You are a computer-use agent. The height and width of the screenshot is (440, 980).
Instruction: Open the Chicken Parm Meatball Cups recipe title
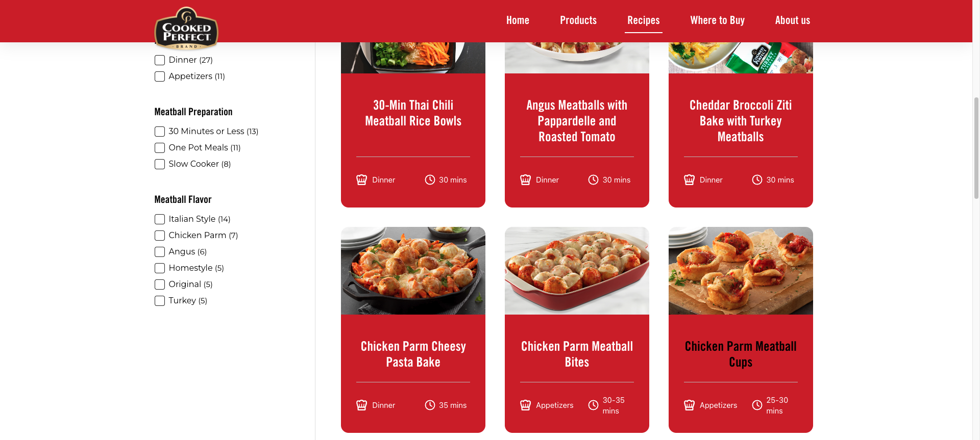741,354
